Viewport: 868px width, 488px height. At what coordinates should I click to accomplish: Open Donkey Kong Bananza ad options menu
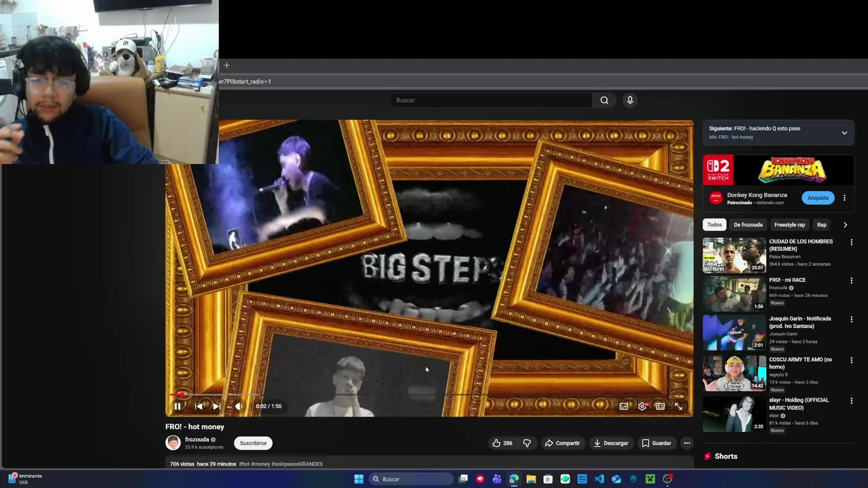coord(844,198)
